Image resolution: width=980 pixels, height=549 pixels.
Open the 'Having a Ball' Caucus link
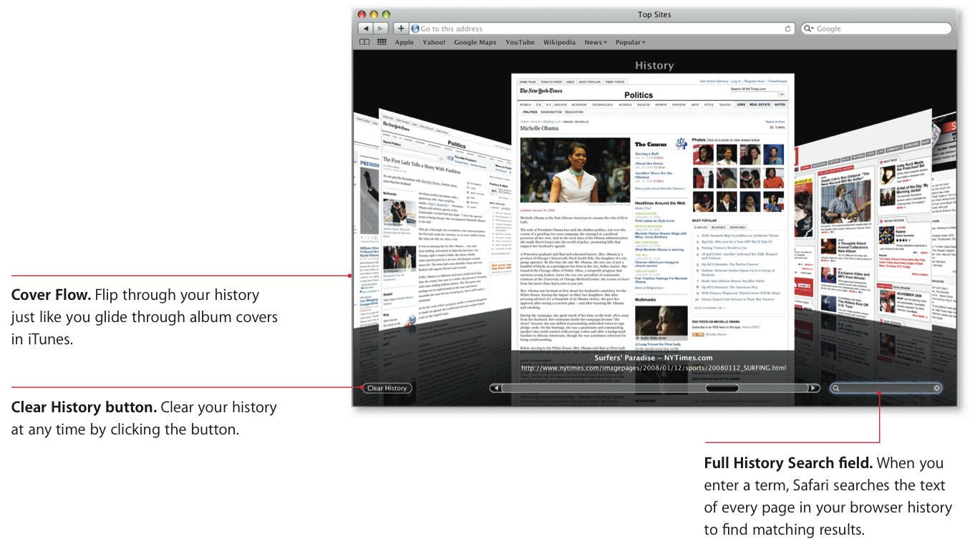(646, 154)
